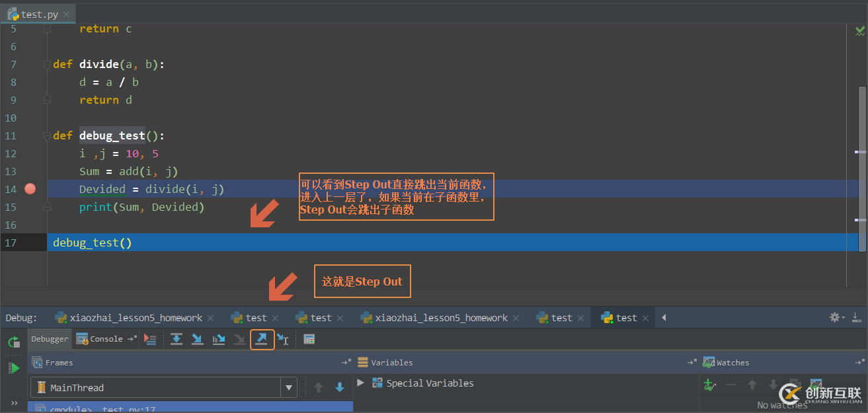Click the Step Into debugger icon
Image resolution: width=868 pixels, height=413 pixels.
[197, 339]
